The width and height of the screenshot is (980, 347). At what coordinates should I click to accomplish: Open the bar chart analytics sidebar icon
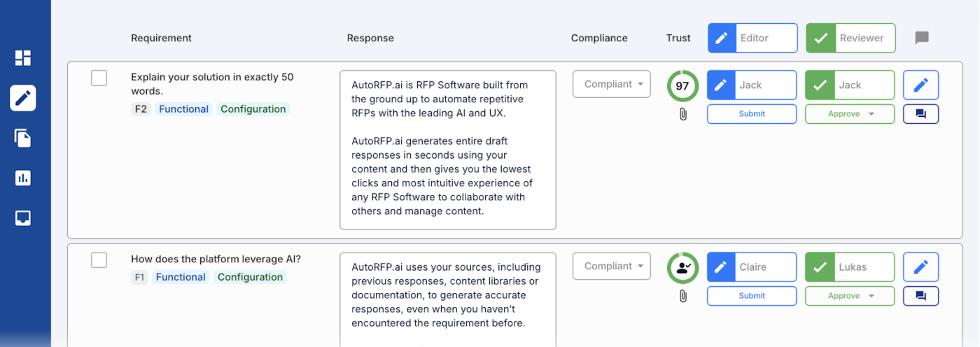coord(23,178)
